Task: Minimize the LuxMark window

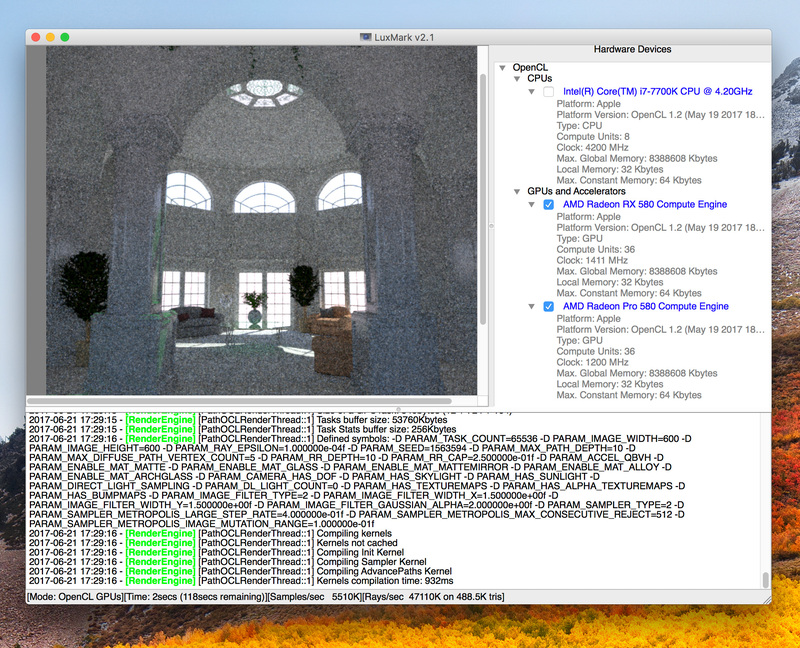Action: 50,37
